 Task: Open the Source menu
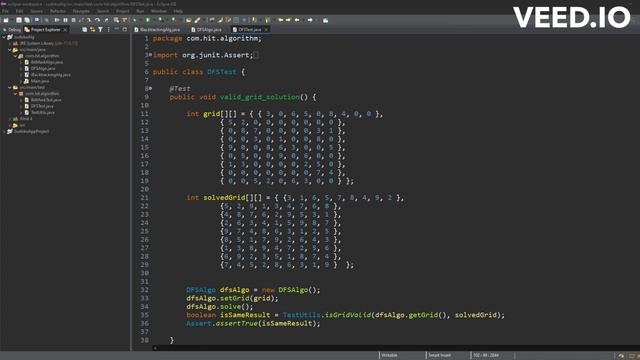click(36, 11)
